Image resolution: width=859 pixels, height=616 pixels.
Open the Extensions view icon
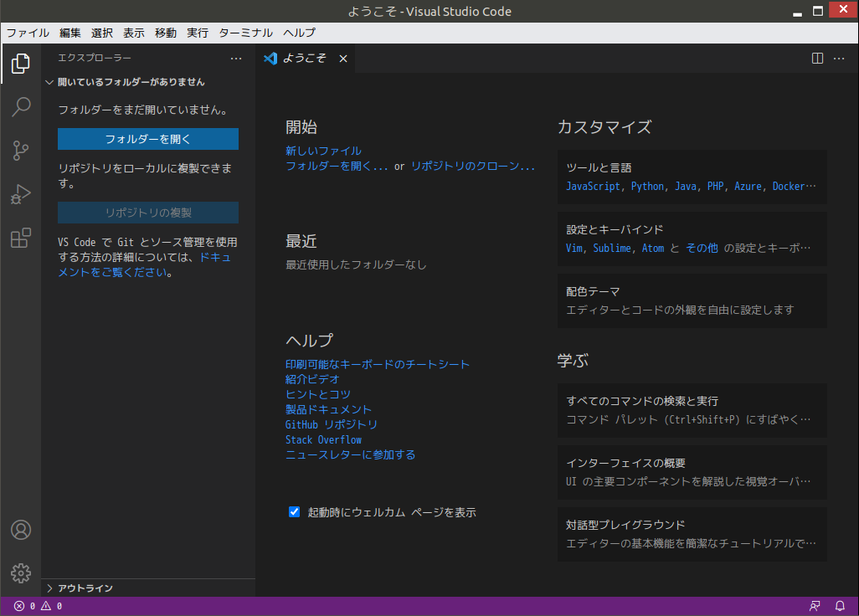point(21,238)
